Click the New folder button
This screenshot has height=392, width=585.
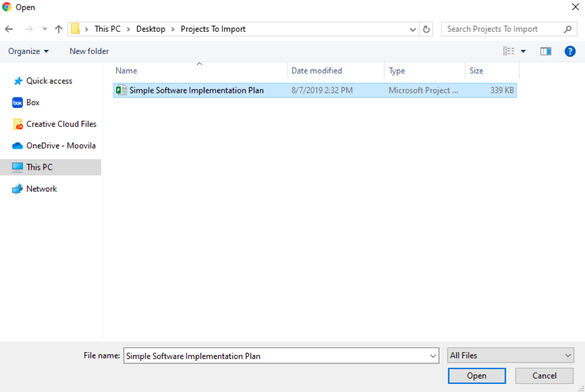tap(89, 52)
